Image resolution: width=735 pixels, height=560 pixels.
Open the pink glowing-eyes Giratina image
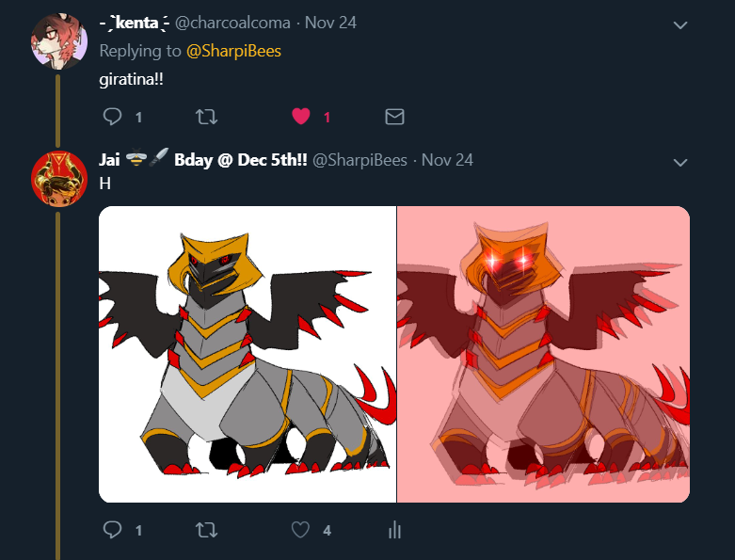[543, 354]
